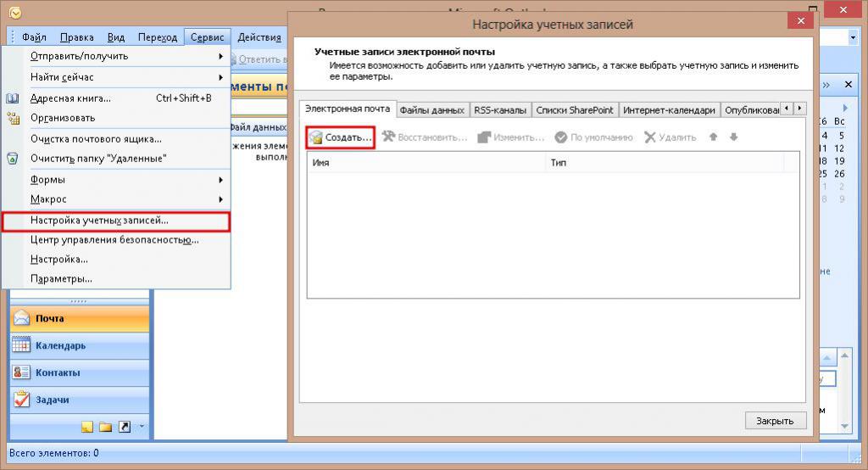This screenshot has width=868, height=470.
Task: Expand the navigation pane configure buttons arrow
Action: coord(142,427)
